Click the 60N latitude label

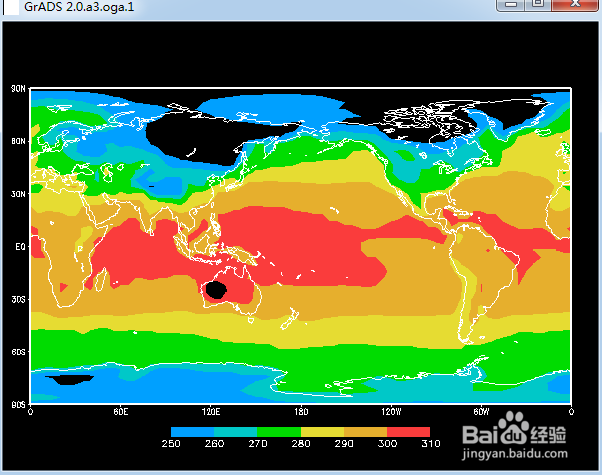click(x=18, y=141)
